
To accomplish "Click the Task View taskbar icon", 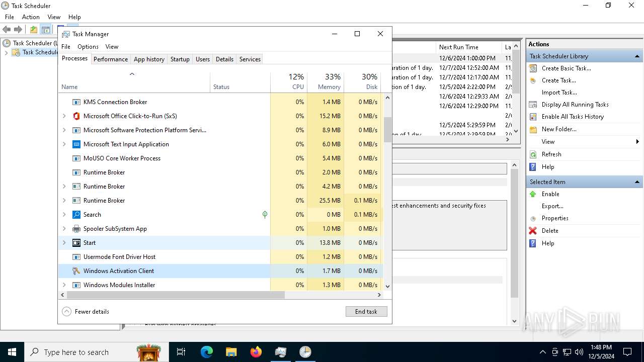I will [x=181, y=352].
